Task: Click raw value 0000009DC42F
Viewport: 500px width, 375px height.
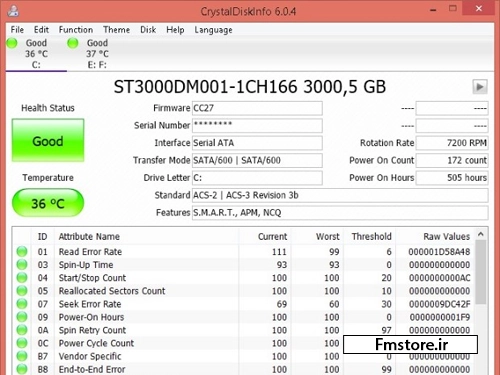Action: [439, 304]
